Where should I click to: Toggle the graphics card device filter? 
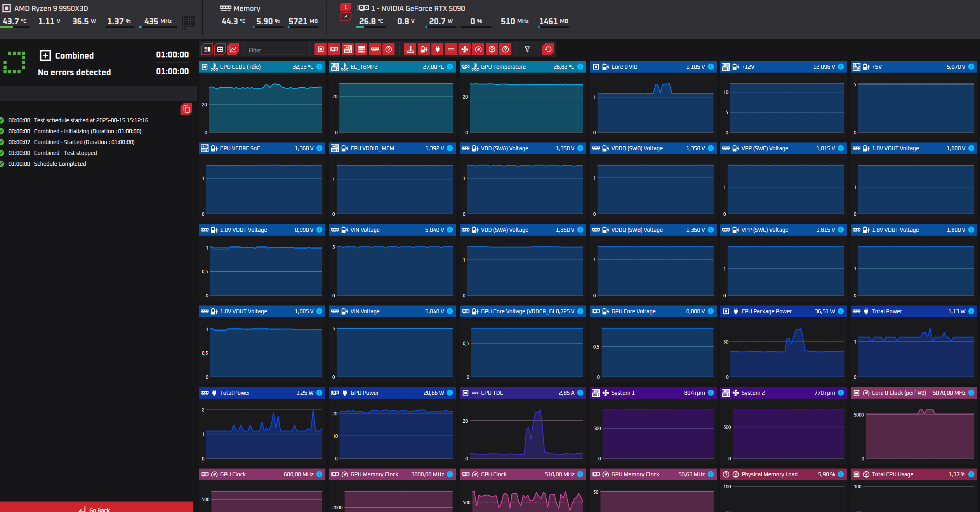(334, 49)
